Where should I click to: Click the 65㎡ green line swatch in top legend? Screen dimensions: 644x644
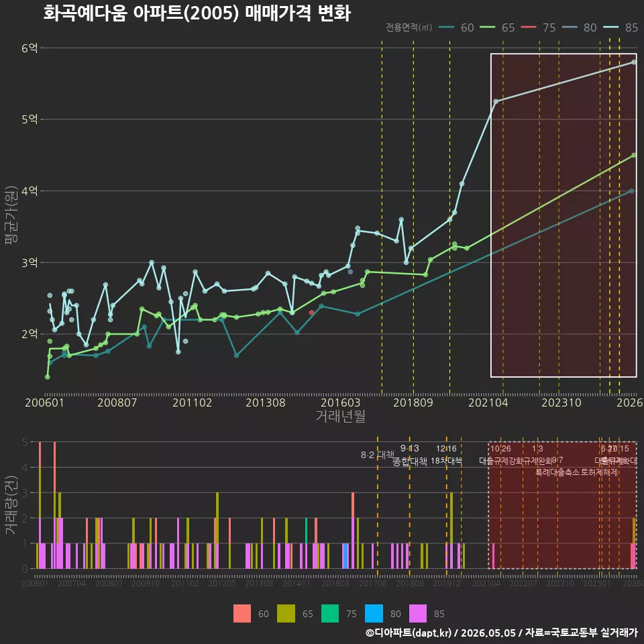(x=488, y=28)
